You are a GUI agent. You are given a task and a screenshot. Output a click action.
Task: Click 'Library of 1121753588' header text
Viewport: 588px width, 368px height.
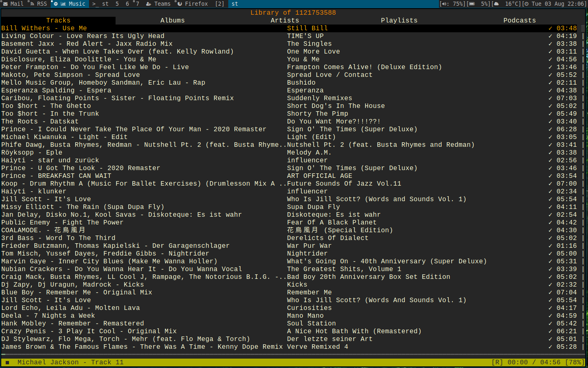[x=294, y=12]
